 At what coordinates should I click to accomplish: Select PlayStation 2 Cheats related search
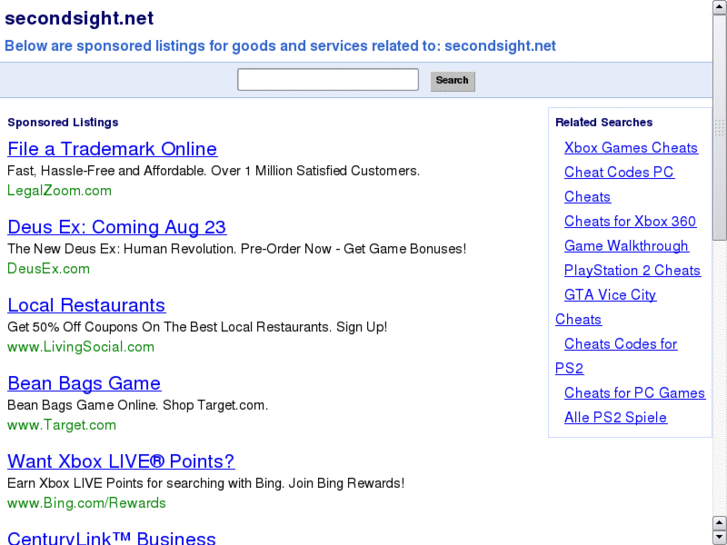[x=632, y=270]
